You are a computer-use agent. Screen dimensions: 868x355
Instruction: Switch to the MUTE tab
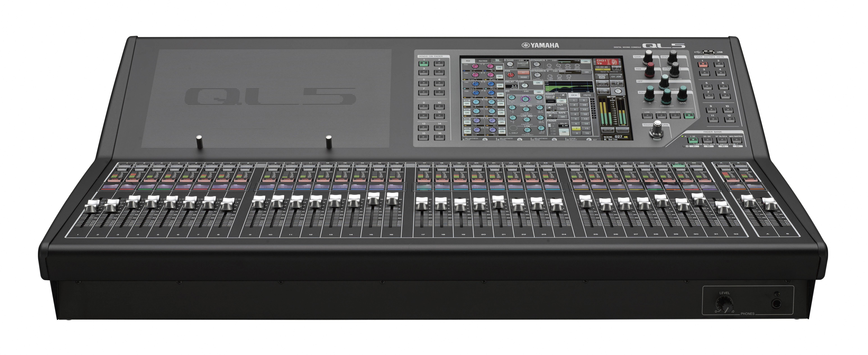coord(587,95)
